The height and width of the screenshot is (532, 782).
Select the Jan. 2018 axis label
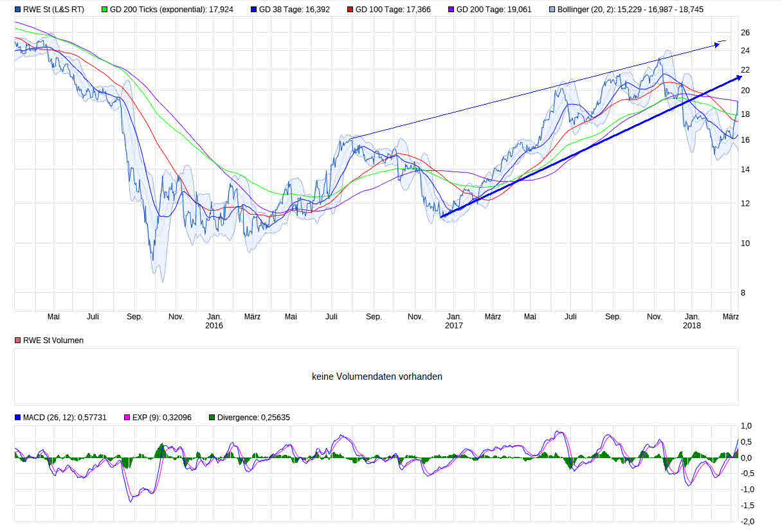tap(692, 321)
